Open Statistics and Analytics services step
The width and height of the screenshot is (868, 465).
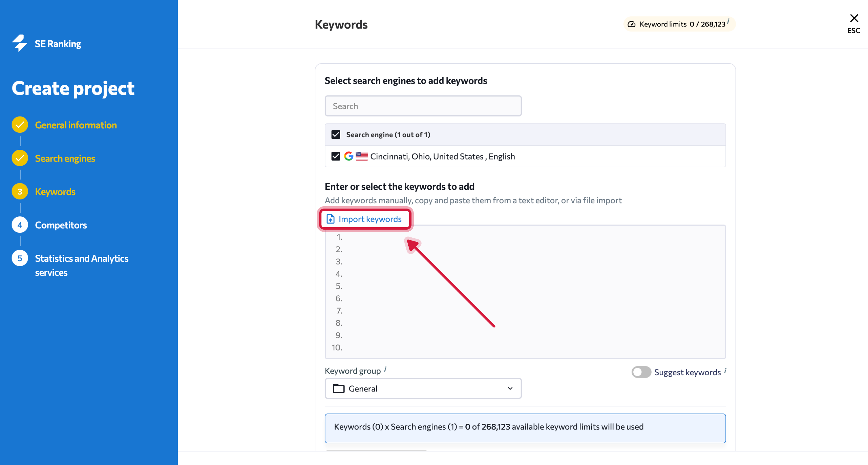pyautogui.click(x=82, y=265)
